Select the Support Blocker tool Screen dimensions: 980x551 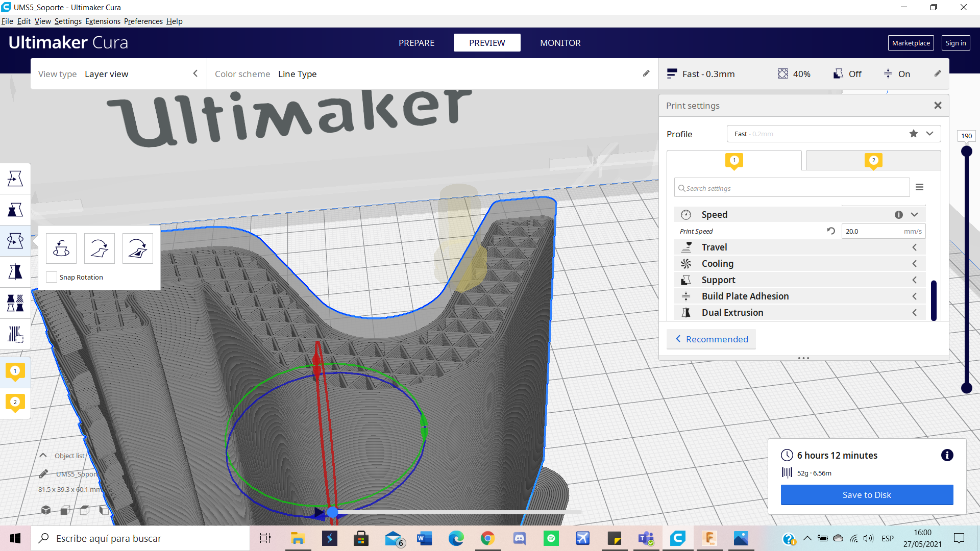15,334
